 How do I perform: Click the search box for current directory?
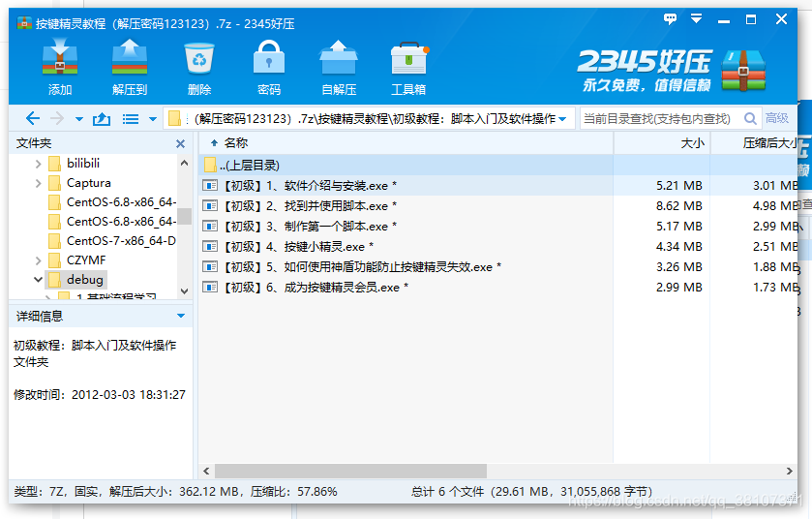coord(660,118)
